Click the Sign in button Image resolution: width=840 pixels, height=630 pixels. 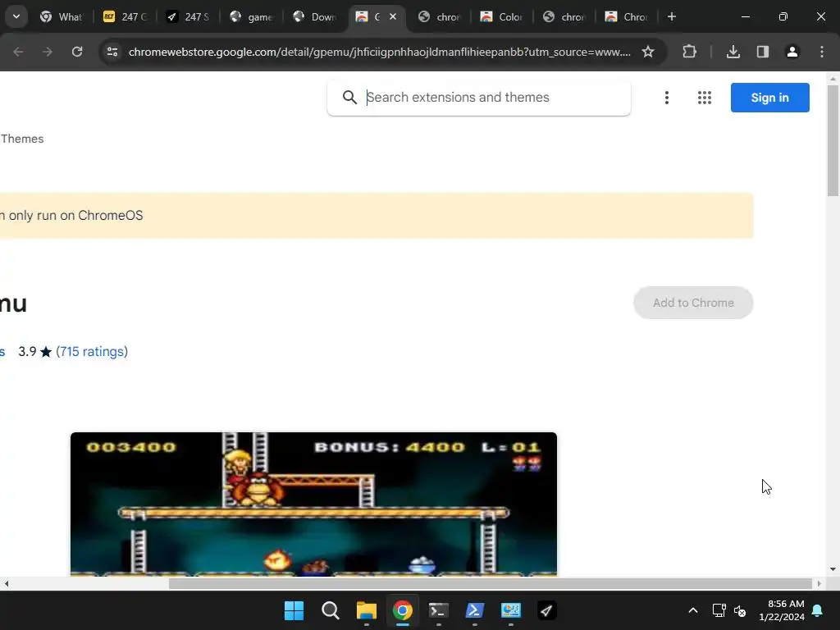pyautogui.click(x=769, y=98)
